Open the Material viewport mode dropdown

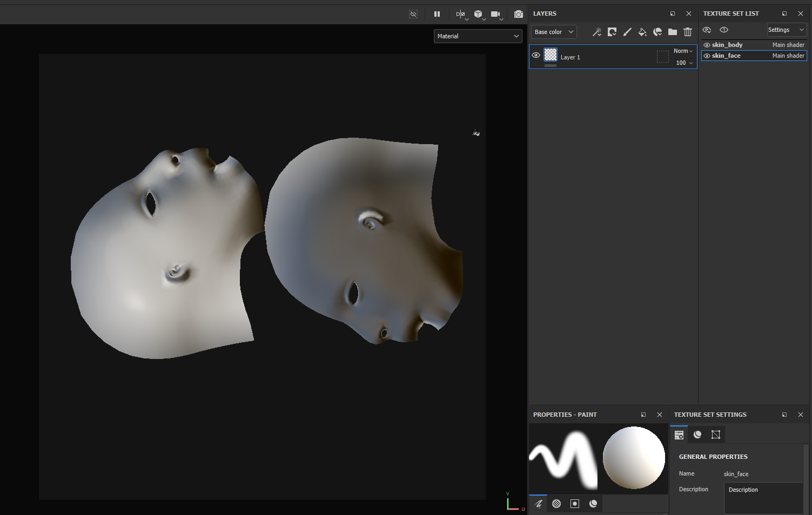coord(478,36)
